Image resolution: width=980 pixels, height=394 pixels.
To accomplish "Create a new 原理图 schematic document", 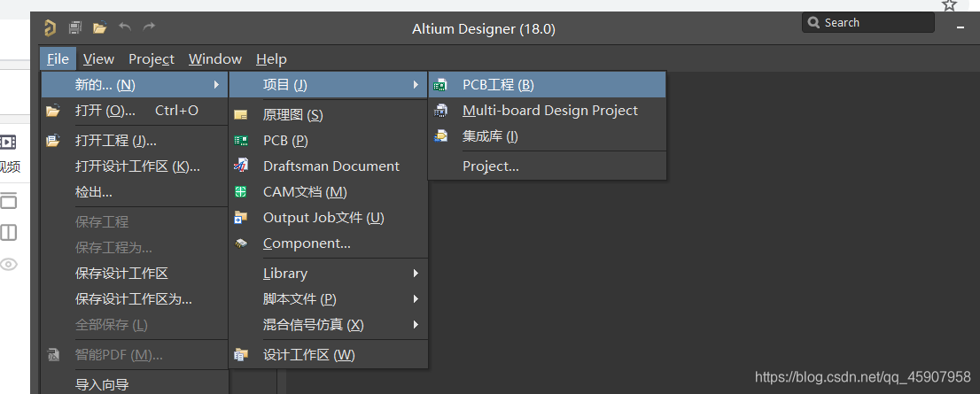I will coord(292,115).
